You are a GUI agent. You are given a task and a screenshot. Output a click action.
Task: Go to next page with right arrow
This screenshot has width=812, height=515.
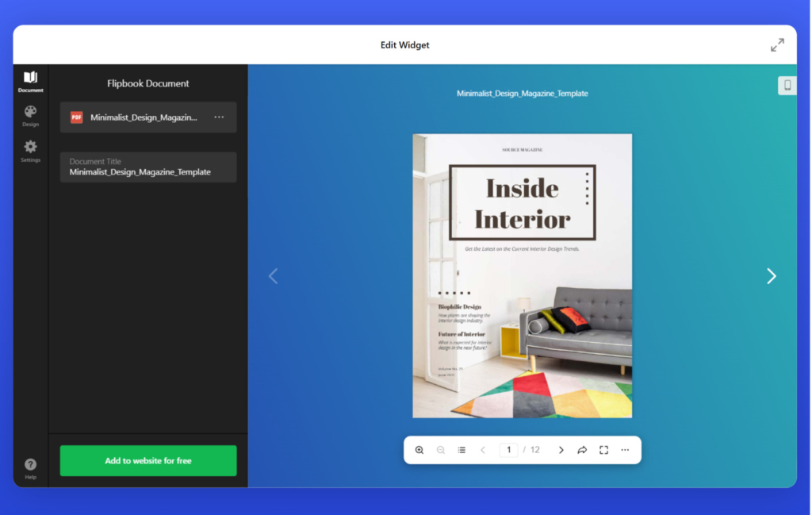pos(771,275)
